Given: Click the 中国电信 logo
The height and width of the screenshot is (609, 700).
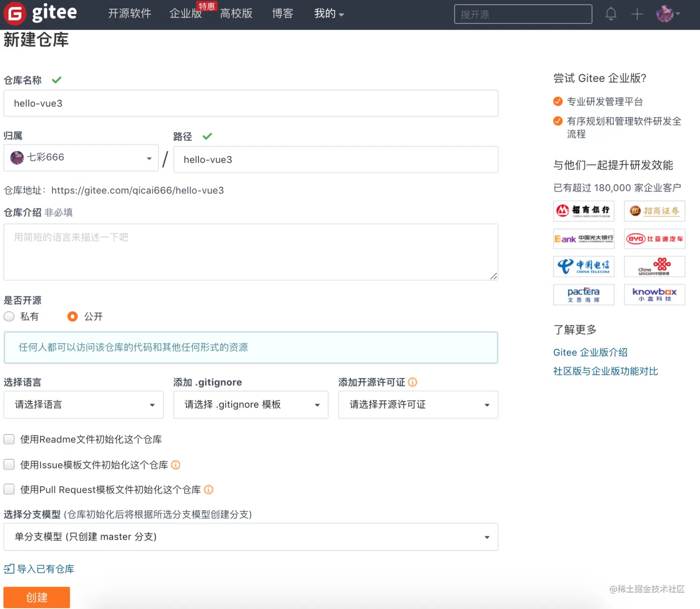Looking at the screenshot, I should 584,267.
